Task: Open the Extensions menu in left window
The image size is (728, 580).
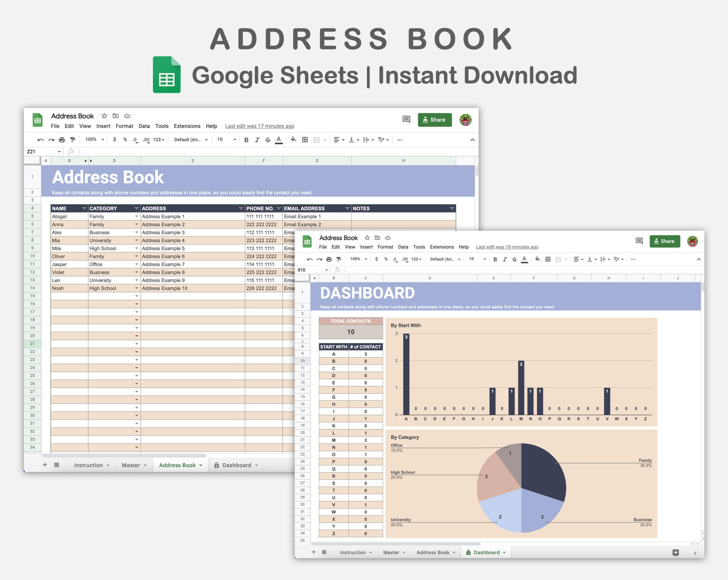Action: coord(187,126)
